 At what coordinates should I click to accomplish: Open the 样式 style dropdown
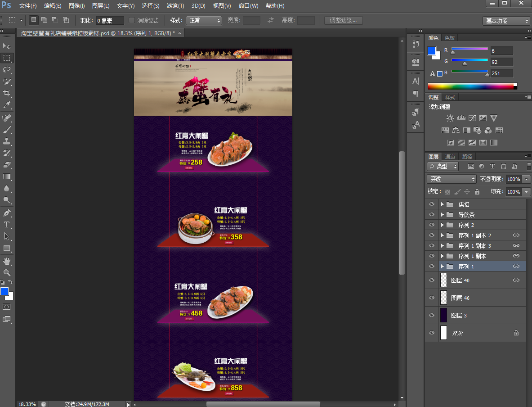click(x=205, y=21)
